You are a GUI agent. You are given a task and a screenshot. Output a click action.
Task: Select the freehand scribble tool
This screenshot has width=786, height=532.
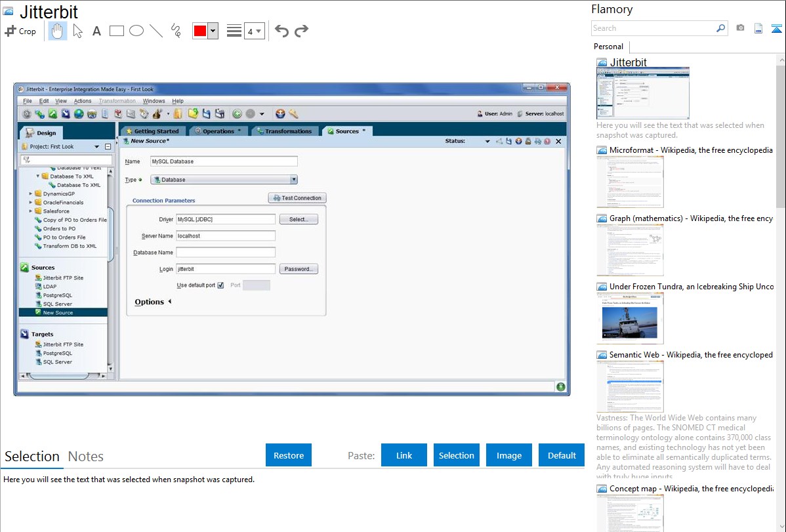(x=175, y=31)
